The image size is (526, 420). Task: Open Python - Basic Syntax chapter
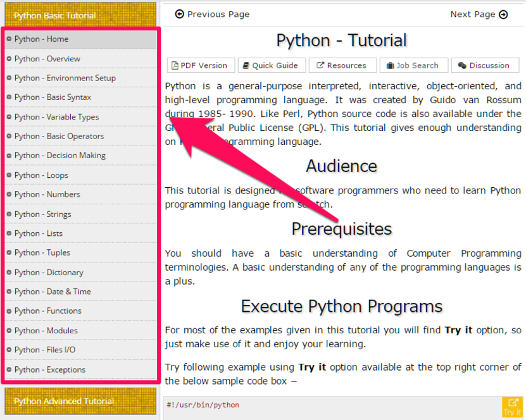click(81, 97)
